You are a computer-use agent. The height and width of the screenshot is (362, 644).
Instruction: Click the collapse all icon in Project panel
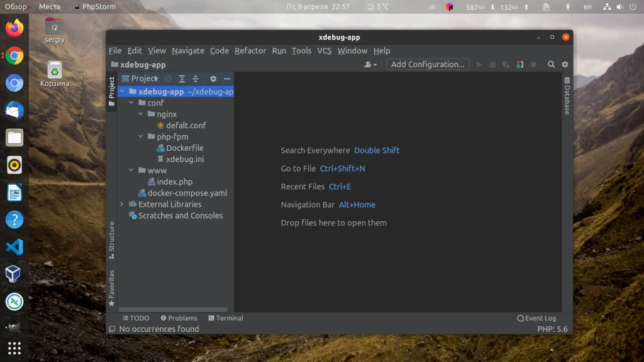click(196, 79)
